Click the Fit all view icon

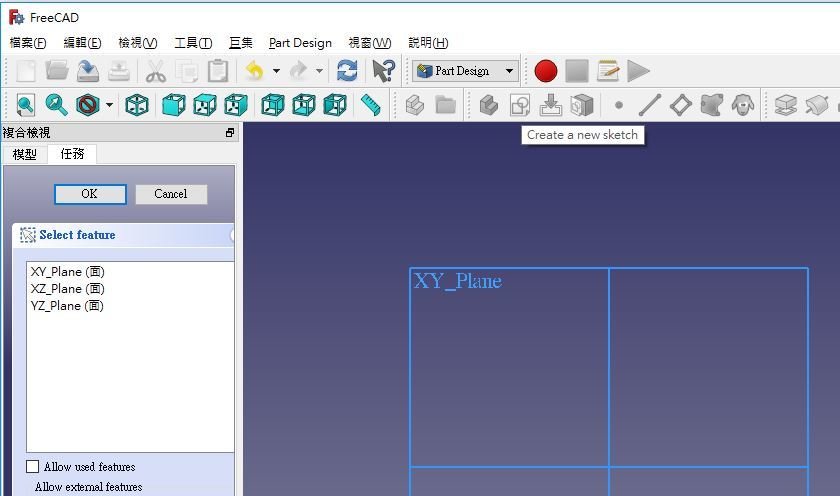(26, 105)
